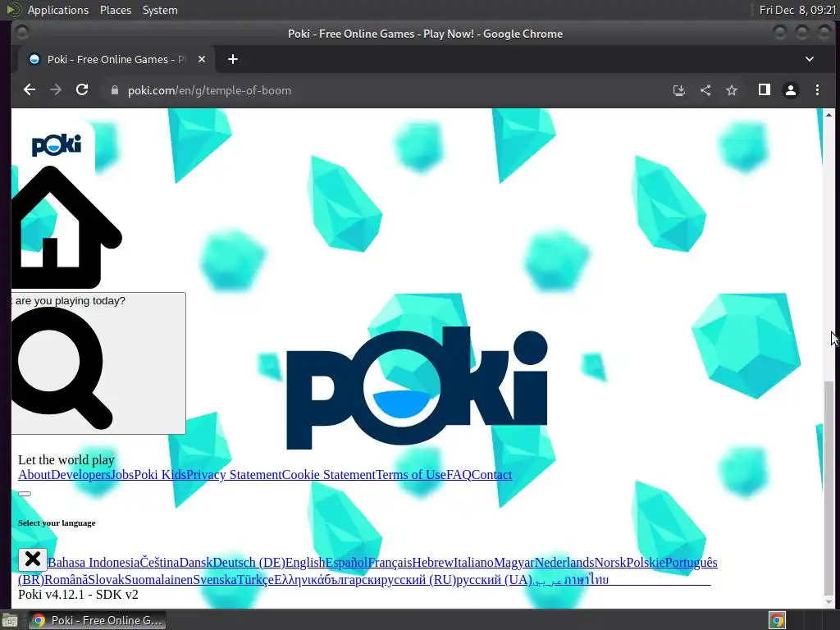The width and height of the screenshot is (840, 630).
Task: Open the Chrome profile avatar
Action: tap(790, 90)
